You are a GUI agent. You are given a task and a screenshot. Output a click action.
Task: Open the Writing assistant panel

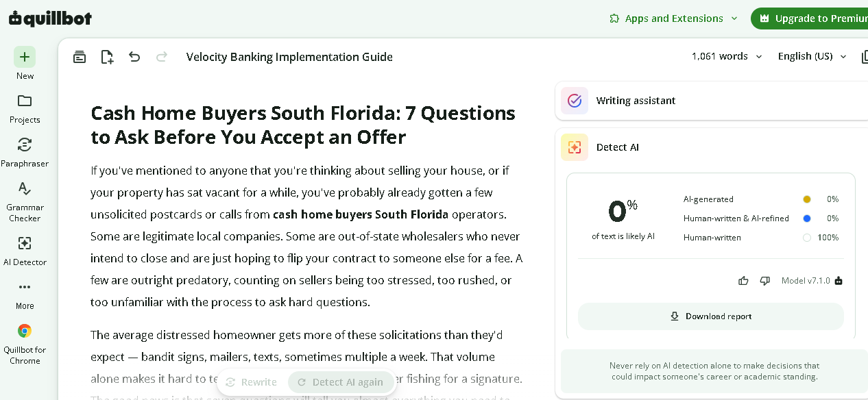pos(712,101)
